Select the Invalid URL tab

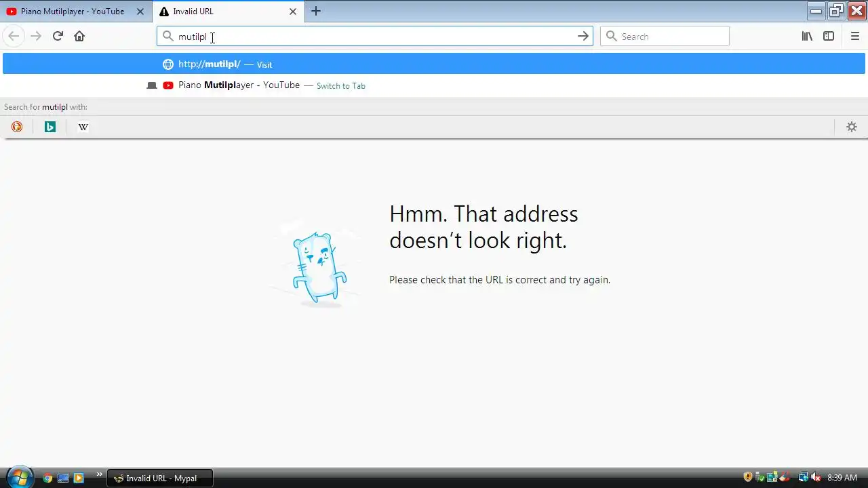[229, 12]
